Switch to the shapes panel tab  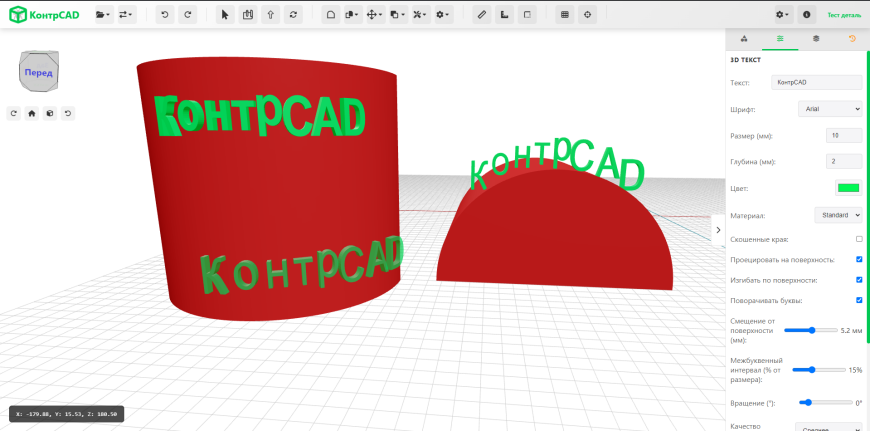click(x=744, y=39)
